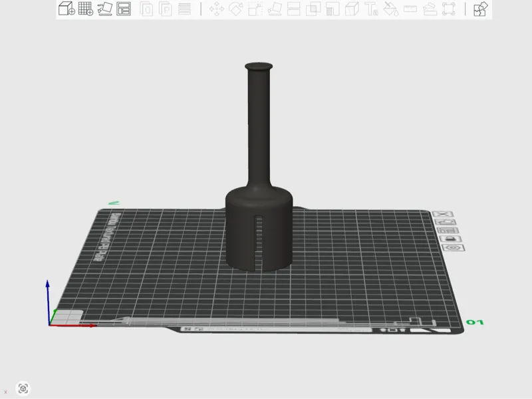Screen dimensions: 532x399
Task: Switch to Assembly View puzzle icon
Action: 480,9
